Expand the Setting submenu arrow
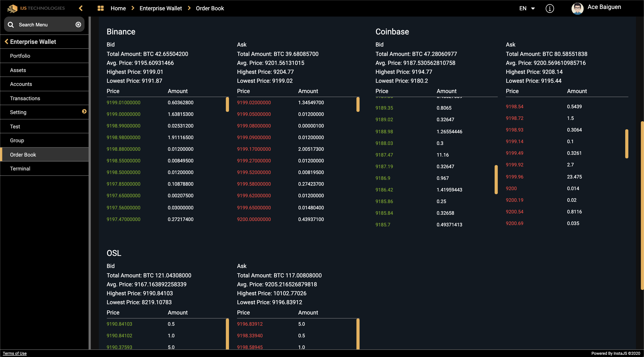Screen dimensions: 644x357 (84, 111)
